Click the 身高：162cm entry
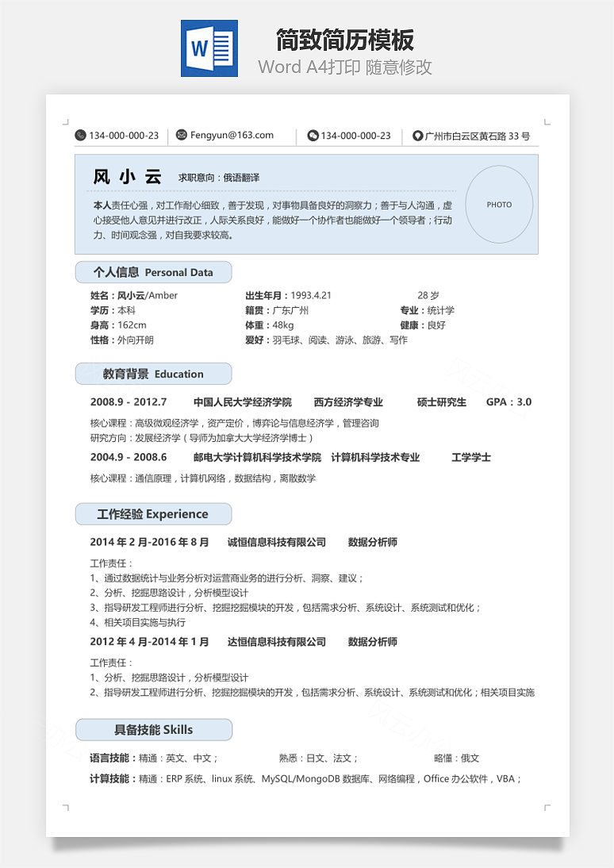Image resolution: width=614 pixels, height=868 pixels. coord(118,325)
